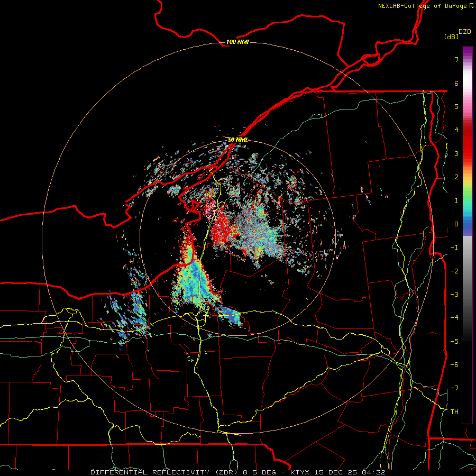Select the 3 value on color scale

tap(456, 153)
